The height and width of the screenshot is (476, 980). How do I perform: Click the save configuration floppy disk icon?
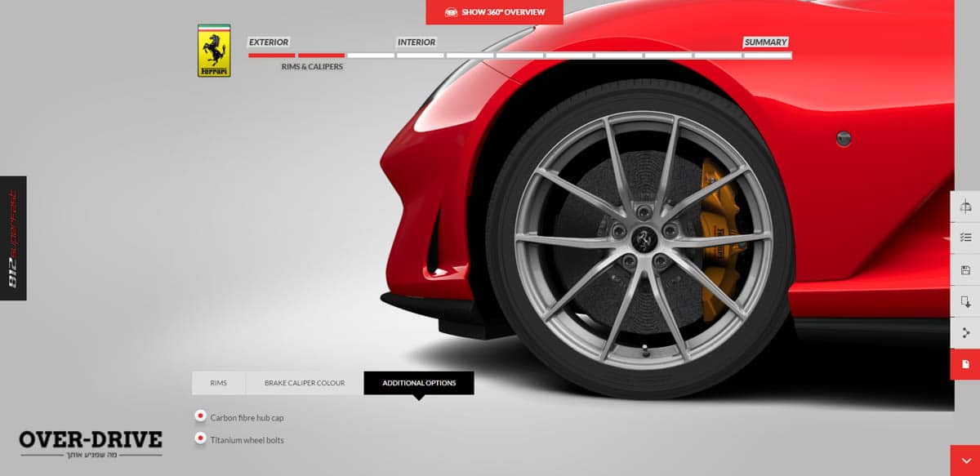pos(965,269)
